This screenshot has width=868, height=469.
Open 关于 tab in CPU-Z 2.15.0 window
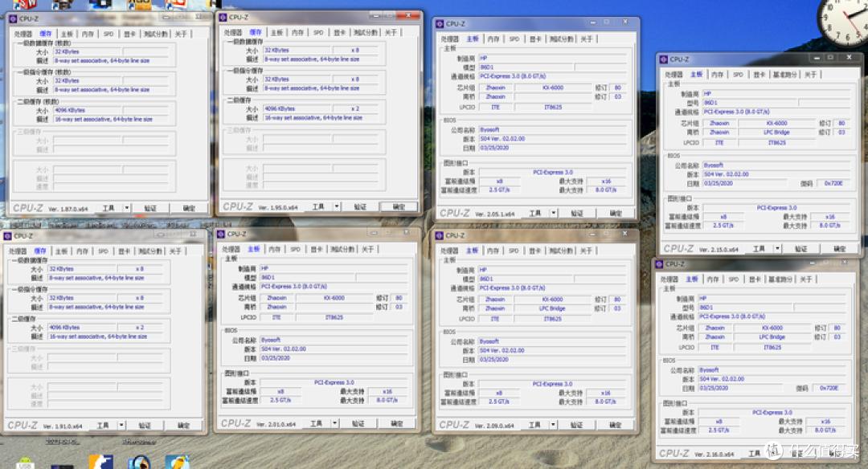pos(810,74)
